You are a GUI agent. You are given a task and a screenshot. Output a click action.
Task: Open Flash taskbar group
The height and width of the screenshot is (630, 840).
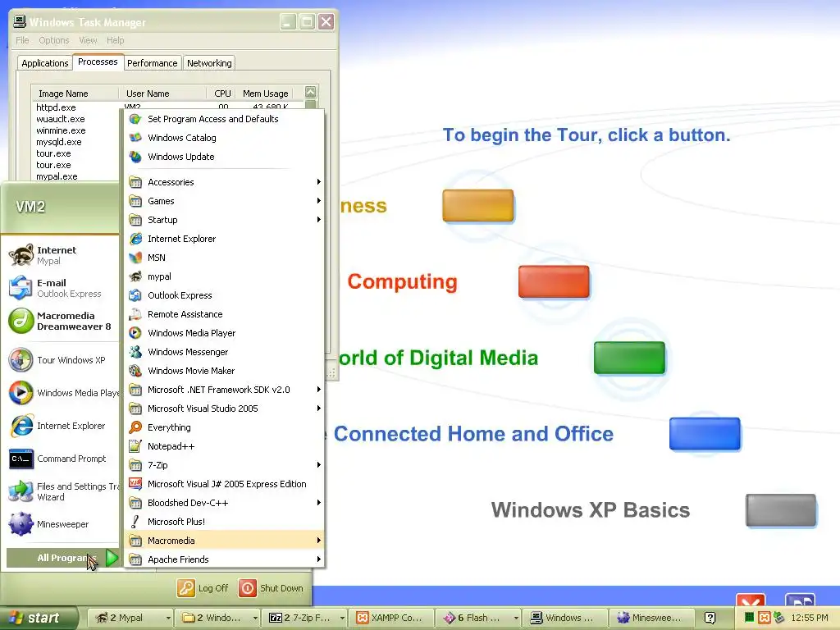tap(478, 618)
